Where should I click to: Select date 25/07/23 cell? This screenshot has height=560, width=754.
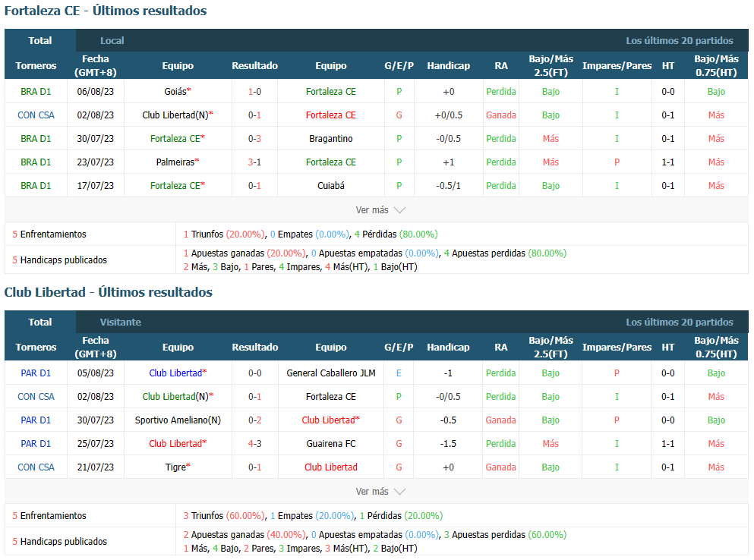[95, 444]
